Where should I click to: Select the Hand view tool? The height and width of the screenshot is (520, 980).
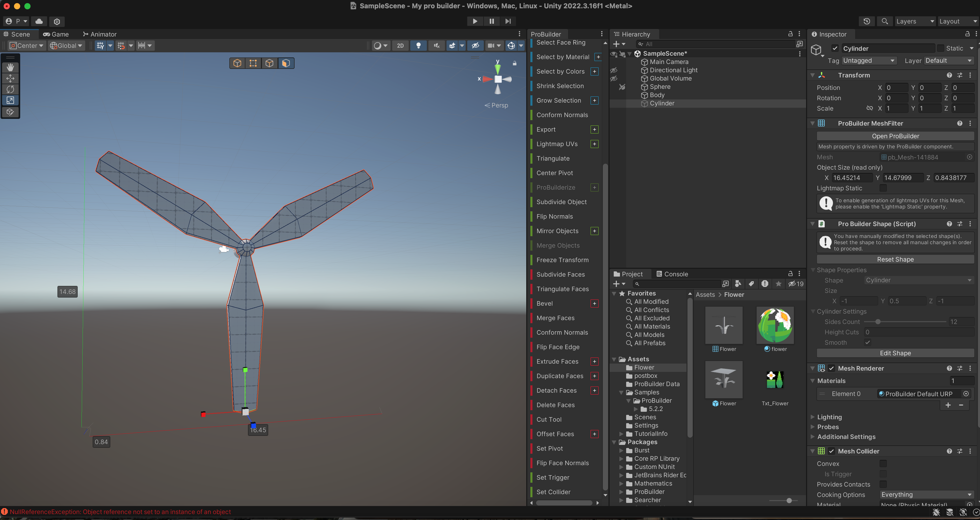click(x=10, y=67)
